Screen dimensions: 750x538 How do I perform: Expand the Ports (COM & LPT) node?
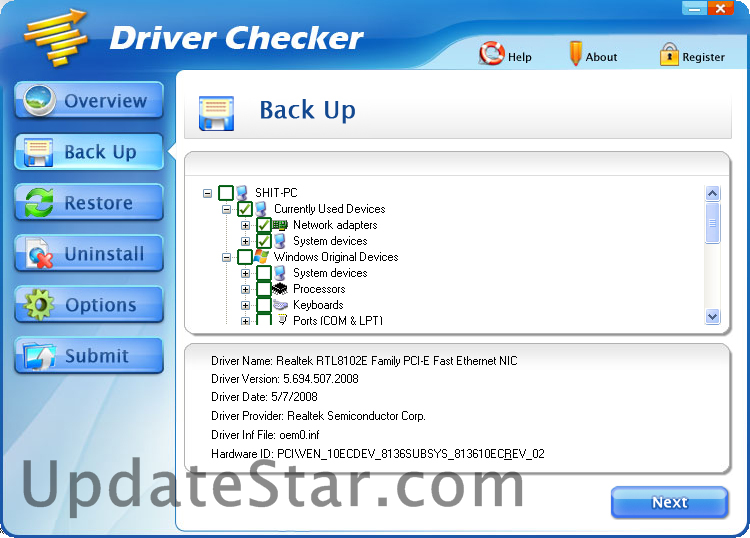[245, 321]
